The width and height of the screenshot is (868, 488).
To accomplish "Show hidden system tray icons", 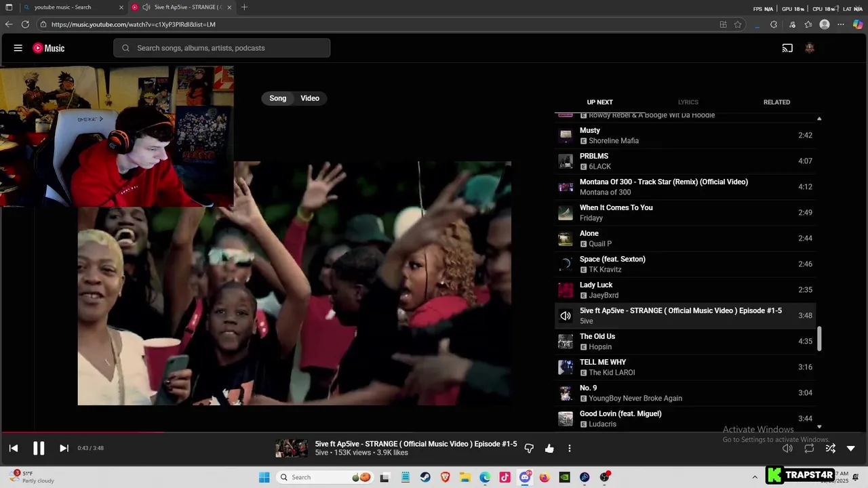I will [755, 477].
